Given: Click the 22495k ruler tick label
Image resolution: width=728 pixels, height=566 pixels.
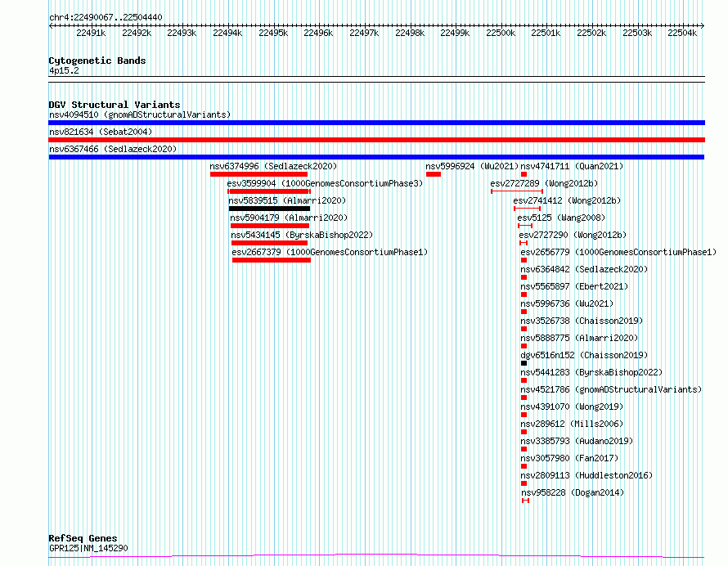Looking at the screenshot, I should [x=273, y=33].
